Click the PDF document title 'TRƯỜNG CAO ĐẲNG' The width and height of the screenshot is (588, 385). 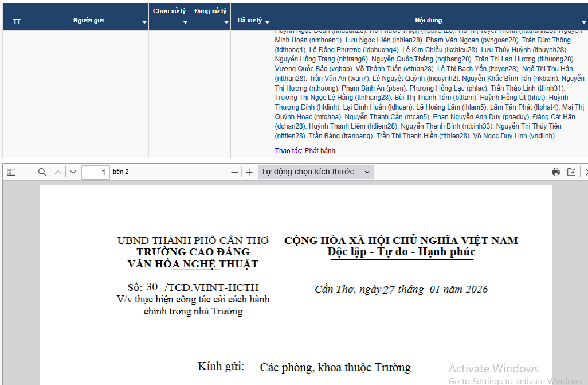pos(193,252)
